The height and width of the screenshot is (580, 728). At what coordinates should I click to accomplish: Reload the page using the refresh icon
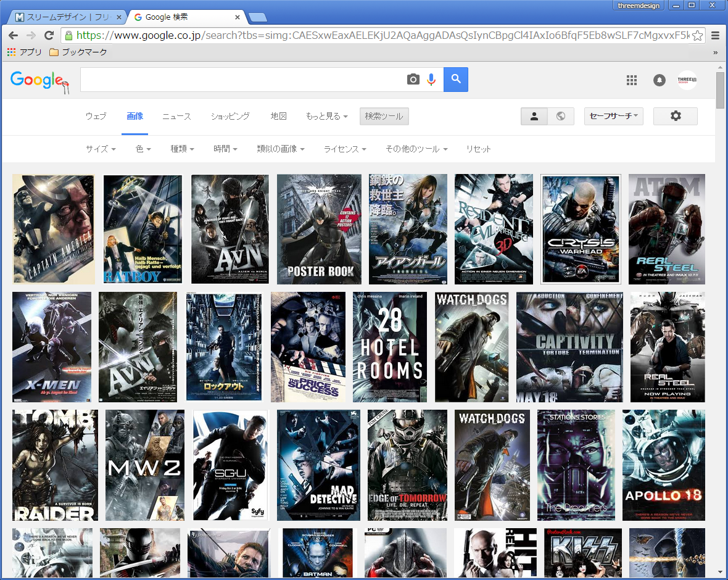(49, 35)
